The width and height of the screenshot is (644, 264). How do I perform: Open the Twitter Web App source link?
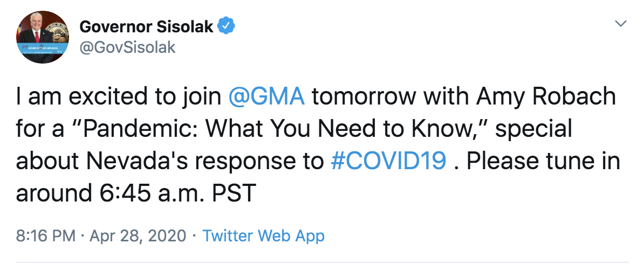click(263, 235)
